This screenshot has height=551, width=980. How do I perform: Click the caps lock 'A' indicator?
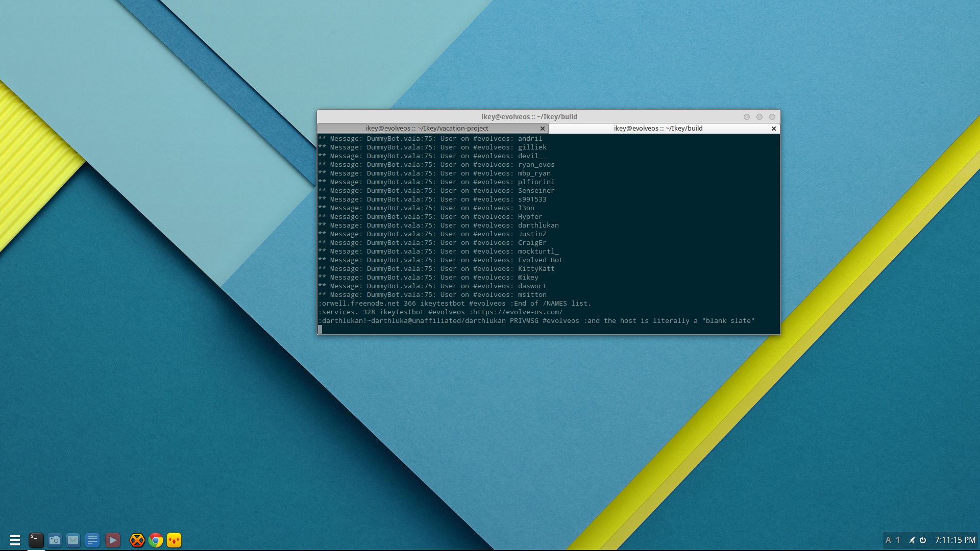tap(888, 540)
